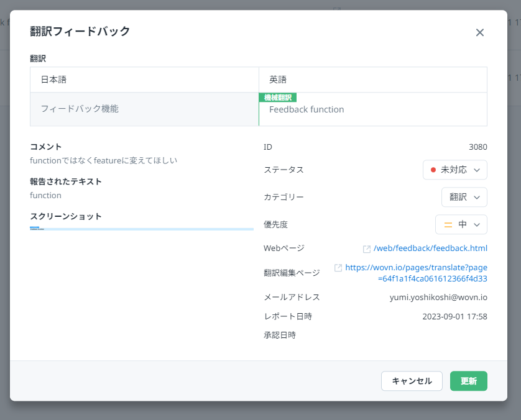Click the green 更新 button
Screen dimensions: 521x420
[x=468, y=381]
